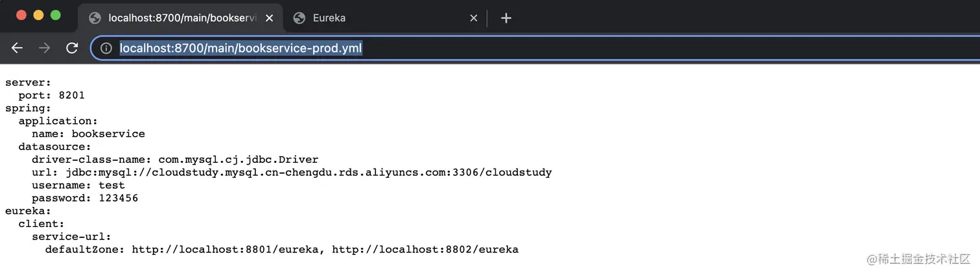Screen dimensions: 980x275
Task: Click the jdbc:mysql datasource url line
Action: tap(292, 173)
